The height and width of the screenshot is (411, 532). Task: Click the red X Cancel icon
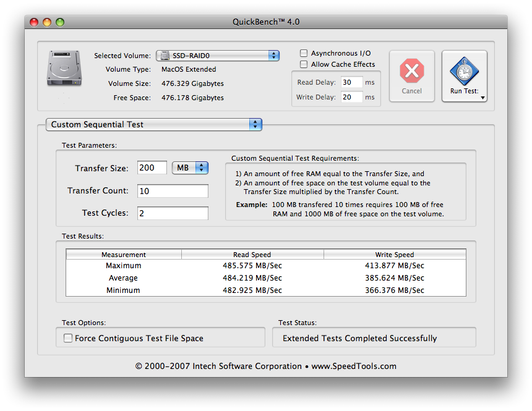[x=411, y=71]
